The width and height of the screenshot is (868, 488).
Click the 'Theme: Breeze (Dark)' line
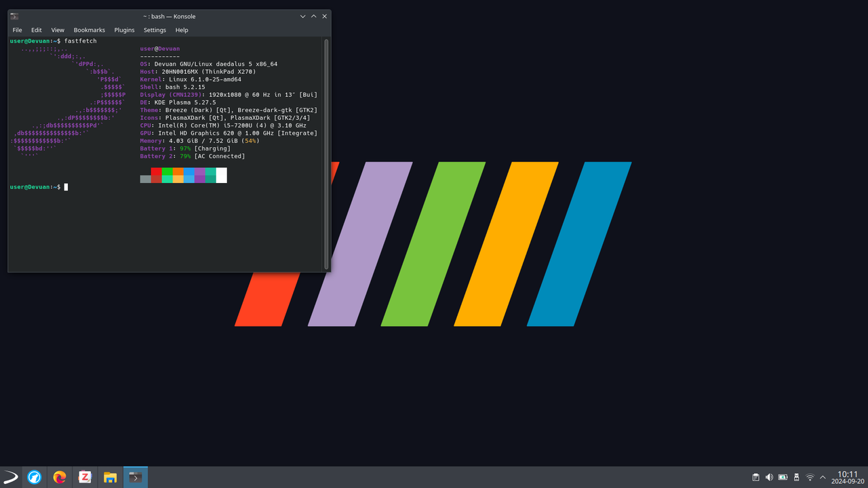[x=229, y=110]
